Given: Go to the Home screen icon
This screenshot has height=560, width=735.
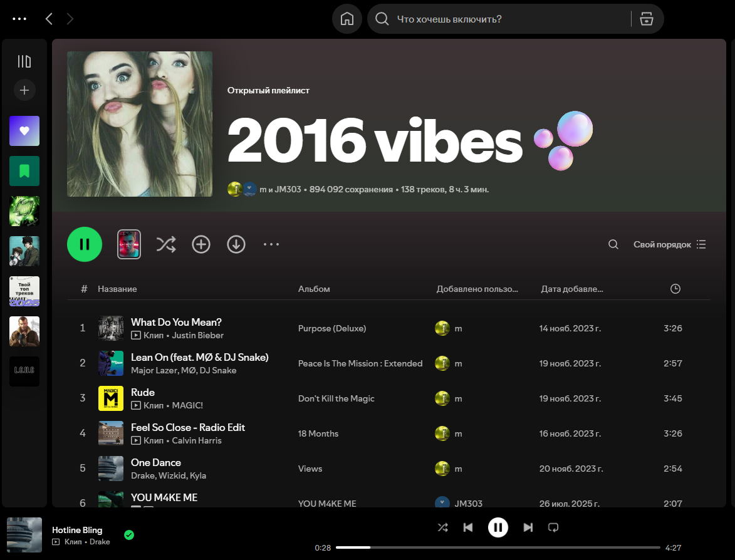Looking at the screenshot, I should point(347,19).
